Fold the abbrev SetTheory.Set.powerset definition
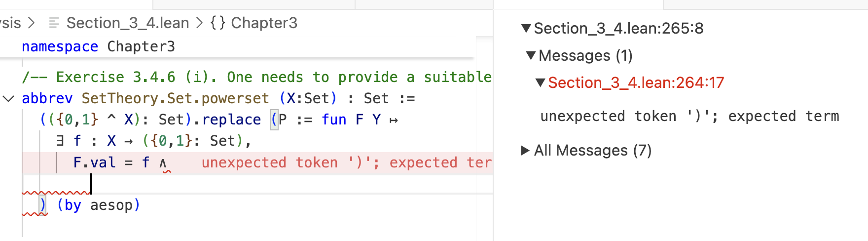868x241 pixels. click(x=8, y=98)
